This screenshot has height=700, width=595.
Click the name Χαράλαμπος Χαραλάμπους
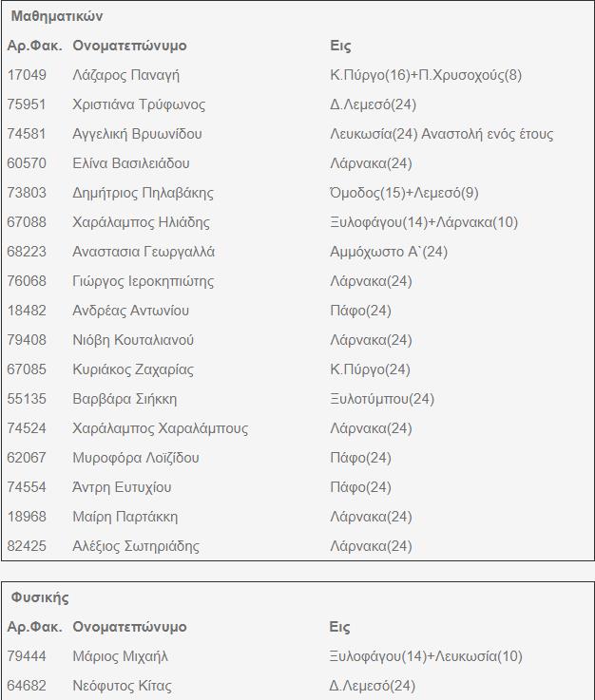click(160, 428)
